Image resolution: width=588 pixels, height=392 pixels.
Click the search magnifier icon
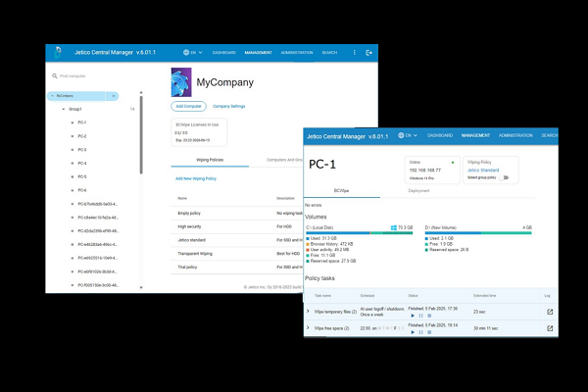coord(55,75)
